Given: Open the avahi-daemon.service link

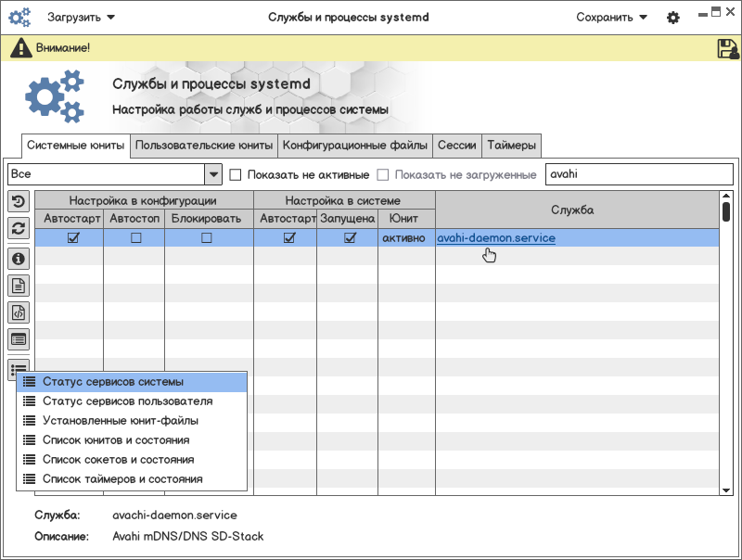Looking at the screenshot, I should [x=496, y=238].
